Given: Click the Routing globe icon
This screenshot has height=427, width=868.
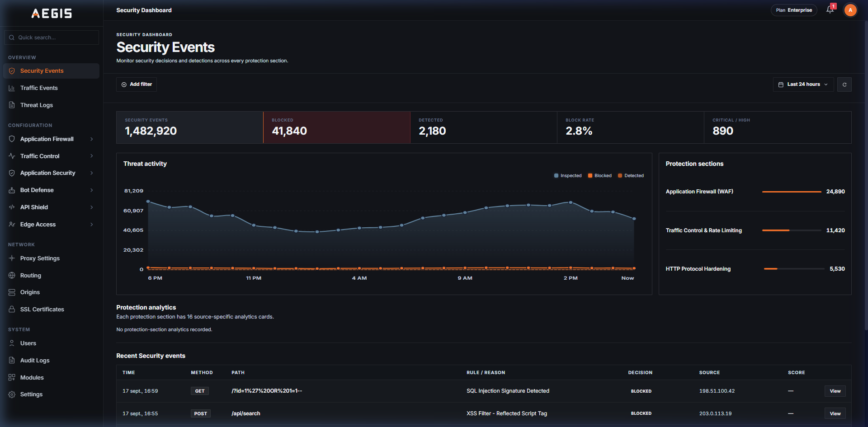Looking at the screenshot, I should [12, 276].
